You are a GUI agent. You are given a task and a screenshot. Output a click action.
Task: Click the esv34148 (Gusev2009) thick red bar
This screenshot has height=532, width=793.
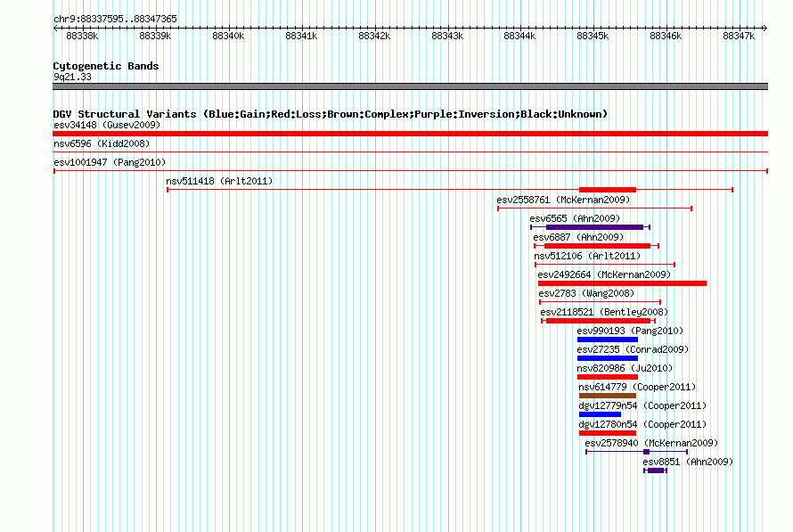point(410,134)
